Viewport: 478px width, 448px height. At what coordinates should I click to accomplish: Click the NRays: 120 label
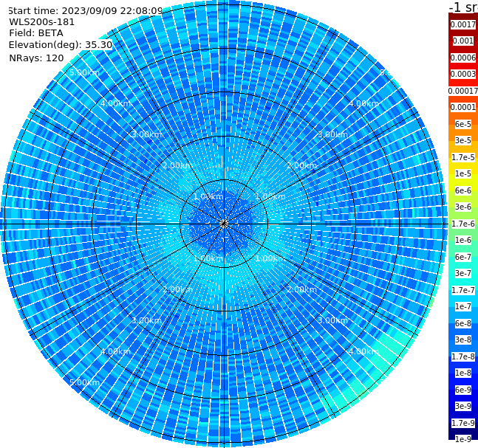tap(36, 58)
